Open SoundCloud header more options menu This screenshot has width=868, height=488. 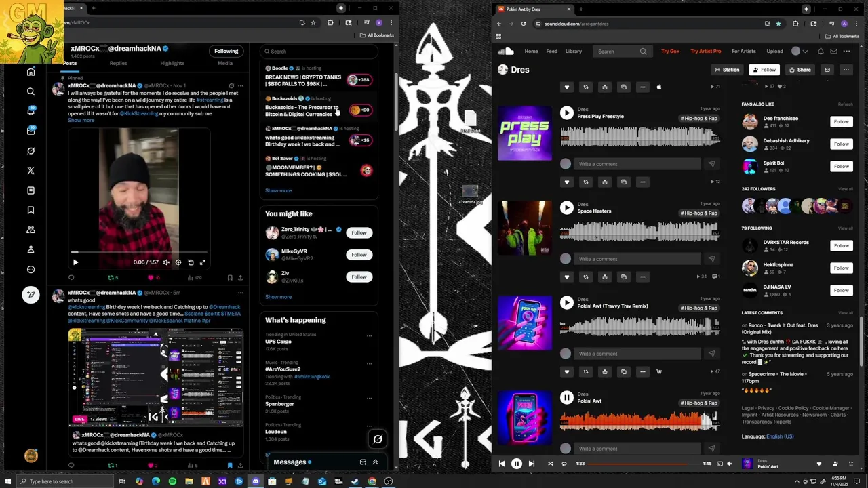(x=846, y=52)
